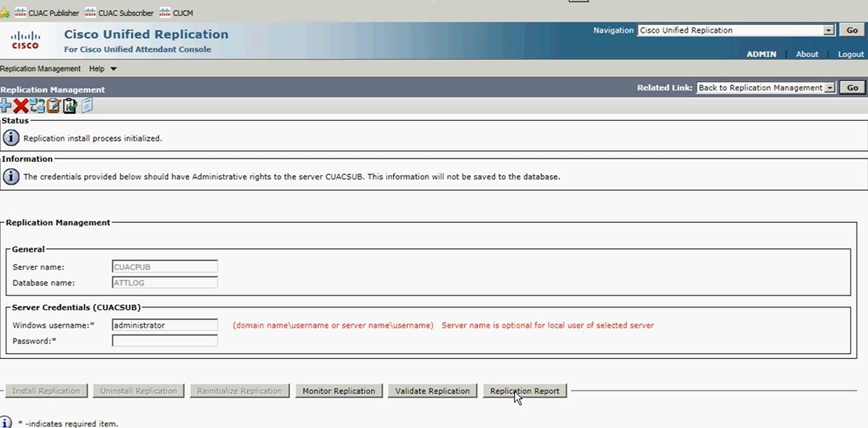
Task: Click the 'General' group label
Action: coord(28,249)
